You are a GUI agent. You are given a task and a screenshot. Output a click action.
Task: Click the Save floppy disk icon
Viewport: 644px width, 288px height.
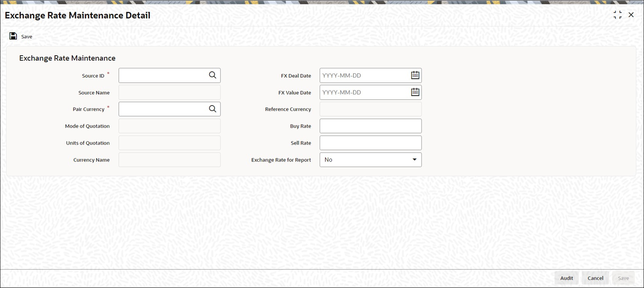[13, 36]
